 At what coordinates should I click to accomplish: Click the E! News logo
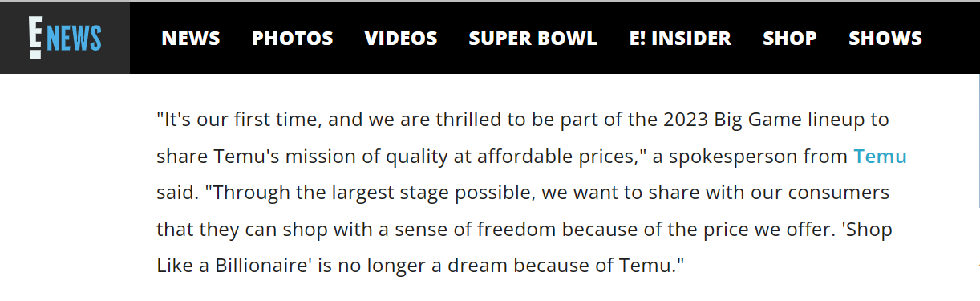(65, 38)
